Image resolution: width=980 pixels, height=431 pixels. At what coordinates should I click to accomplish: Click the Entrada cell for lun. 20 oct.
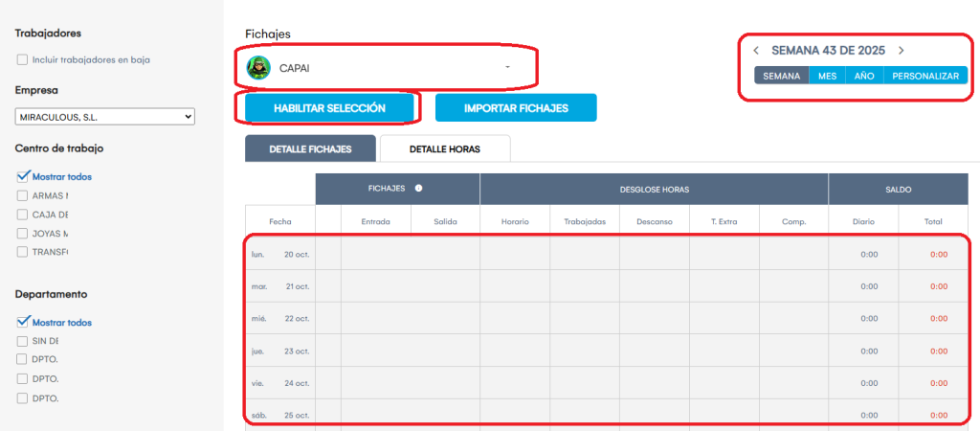pos(375,255)
